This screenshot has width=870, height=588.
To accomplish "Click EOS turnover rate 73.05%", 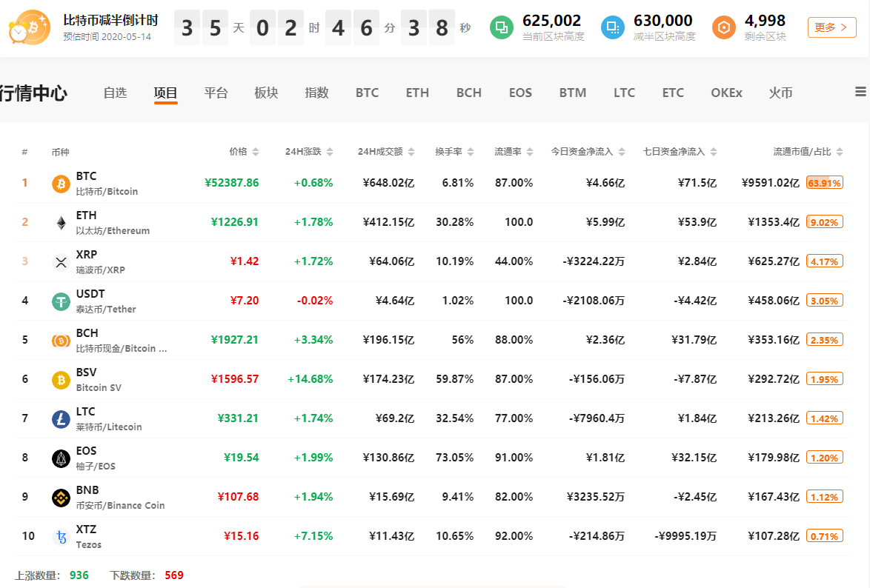I will pos(454,458).
